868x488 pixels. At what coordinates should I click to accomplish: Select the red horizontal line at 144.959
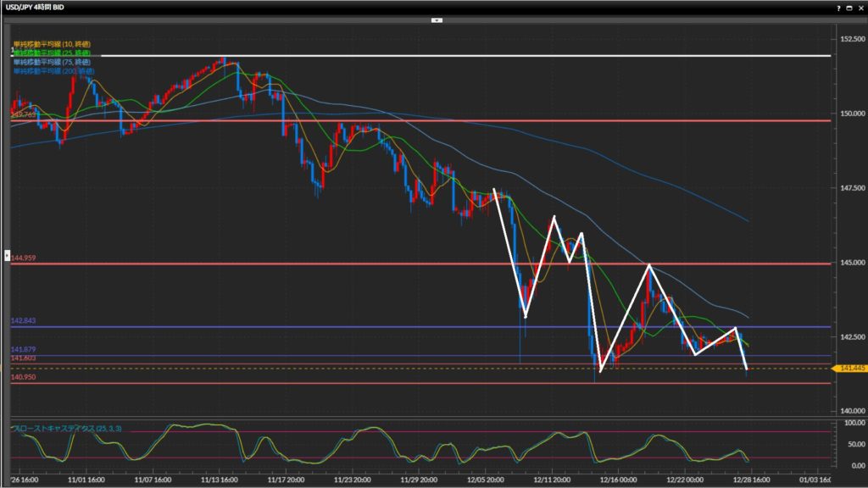coord(424,263)
